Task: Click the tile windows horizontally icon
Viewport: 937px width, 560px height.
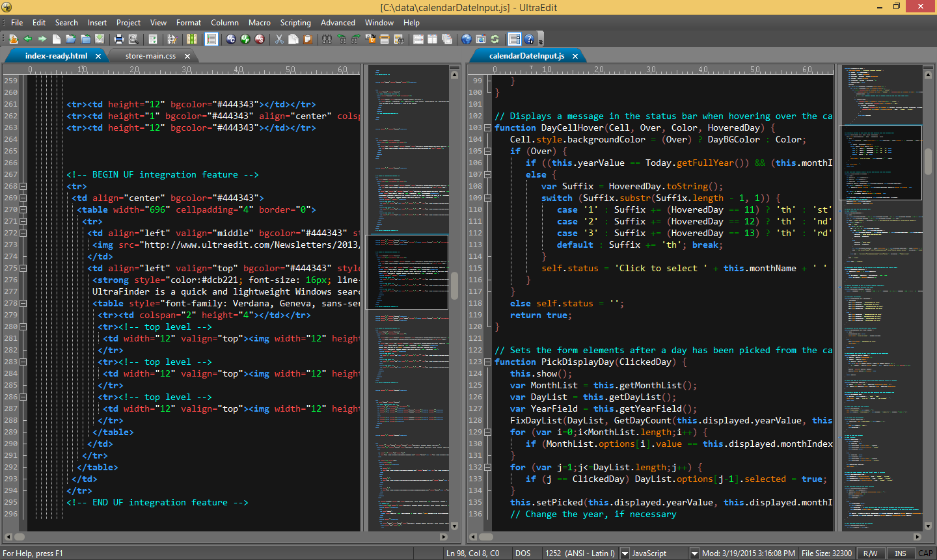Action: 418,39
